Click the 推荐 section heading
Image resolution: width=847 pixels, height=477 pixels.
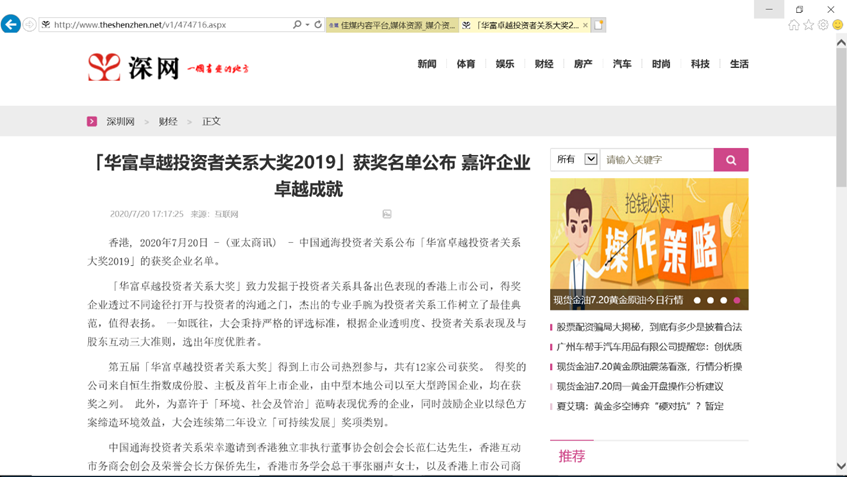572,456
